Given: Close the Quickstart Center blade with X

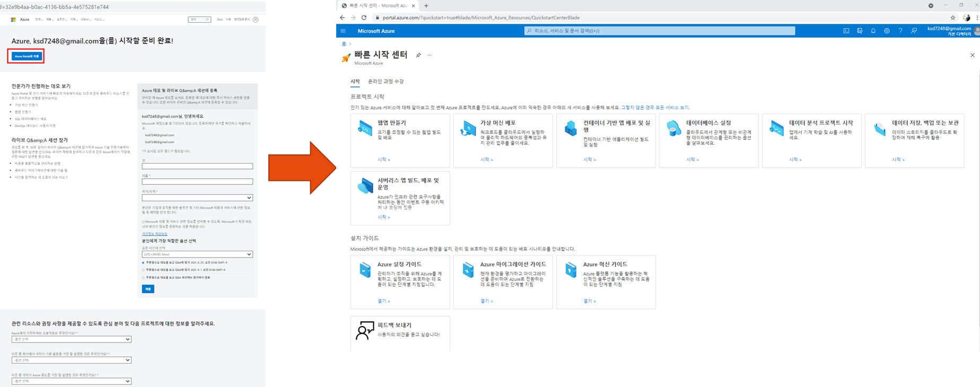Looking at the screenshot, I should point(972,55).
